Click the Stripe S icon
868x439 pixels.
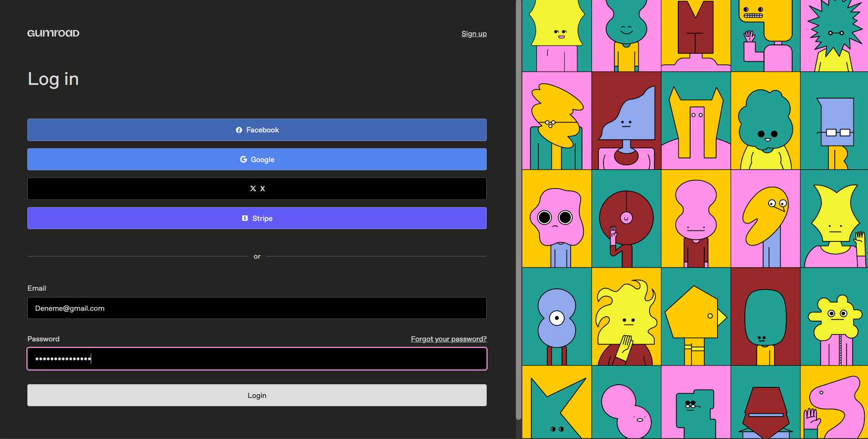pos(245,218)
